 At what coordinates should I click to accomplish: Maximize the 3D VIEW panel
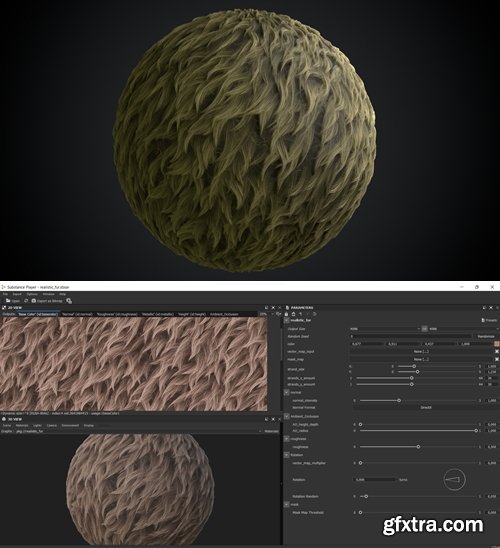coord(273,419)
